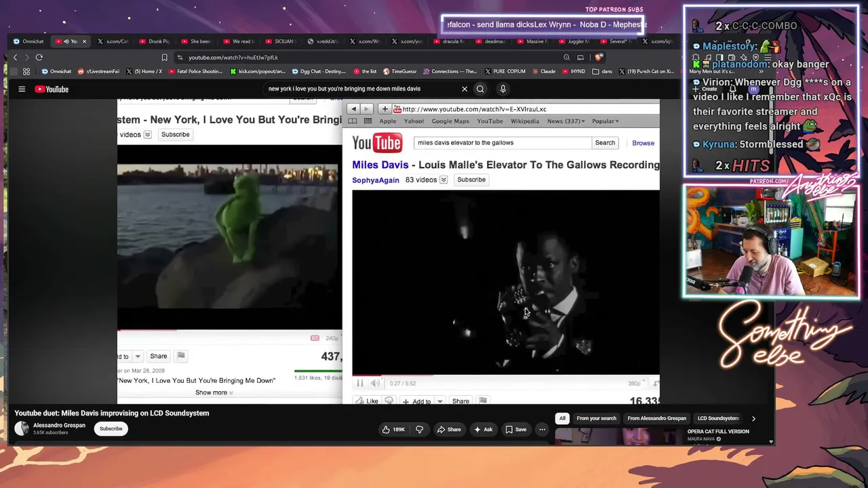Open the zoom magnifier icon in the address bar
Image resolution: width=868 pixels, height=488 pixels.
coord(567,58)
